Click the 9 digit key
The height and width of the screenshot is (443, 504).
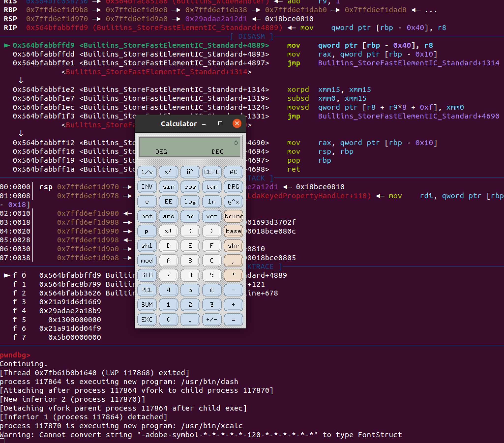click(x=212, y=275)
